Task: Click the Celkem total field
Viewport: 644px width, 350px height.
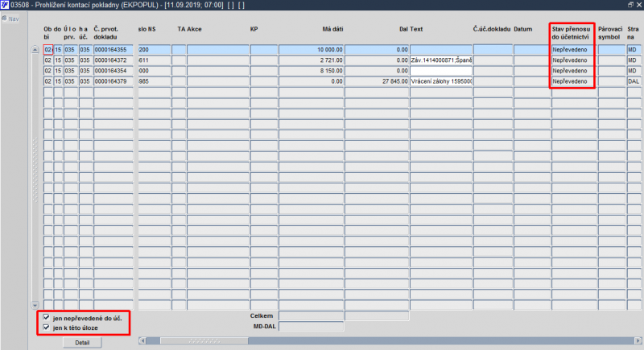Action: [312, 315]
